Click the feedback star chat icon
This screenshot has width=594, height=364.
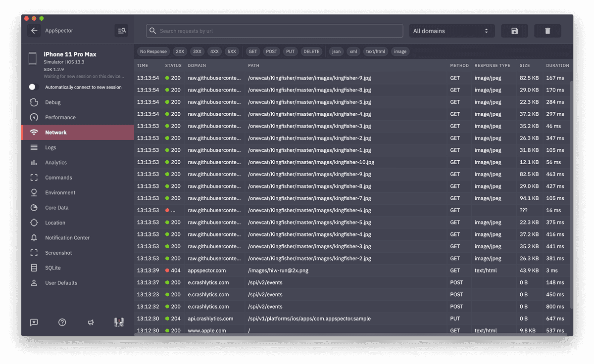[x=34, y=322]
